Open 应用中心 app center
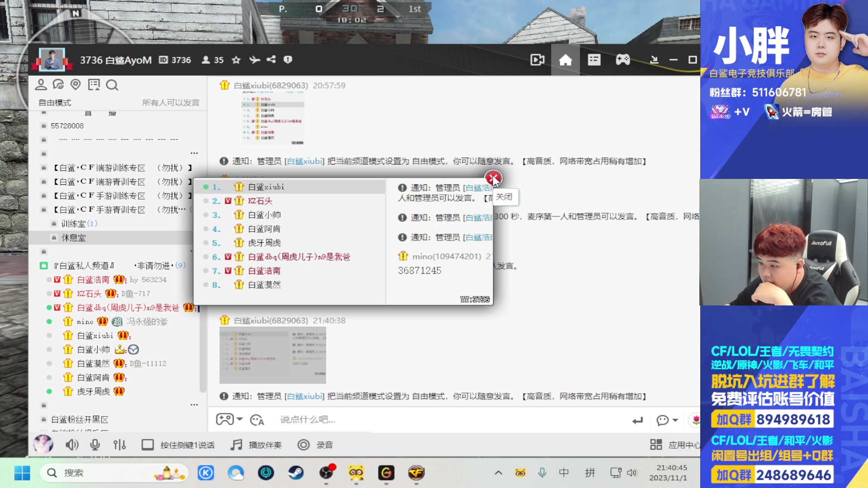This screenshot has height=488, width=868. [675, 445]
